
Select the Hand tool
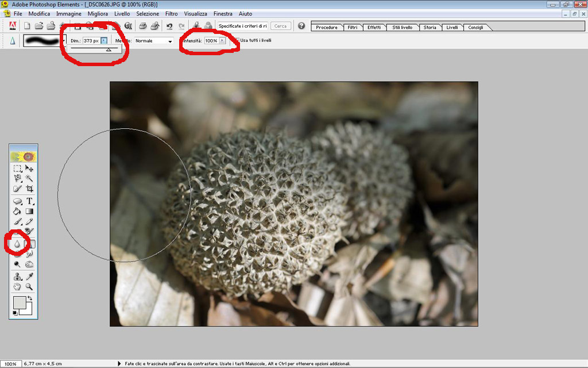pos(18,286)
